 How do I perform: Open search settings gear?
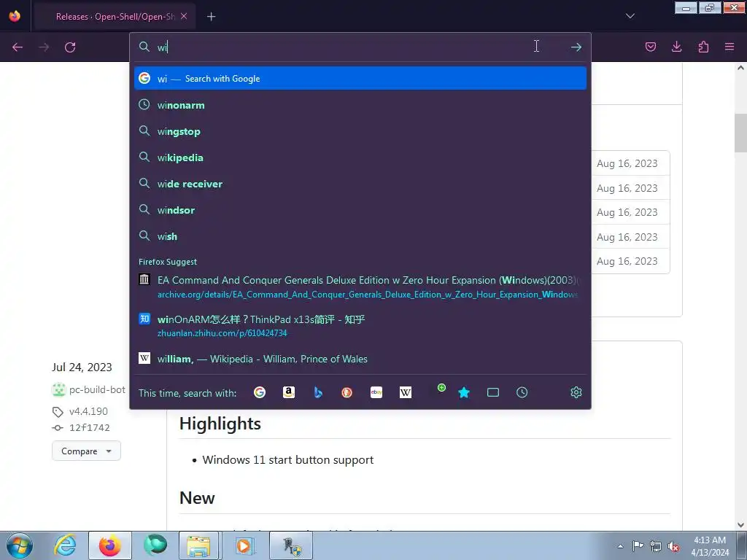click(x=576, y=392)
